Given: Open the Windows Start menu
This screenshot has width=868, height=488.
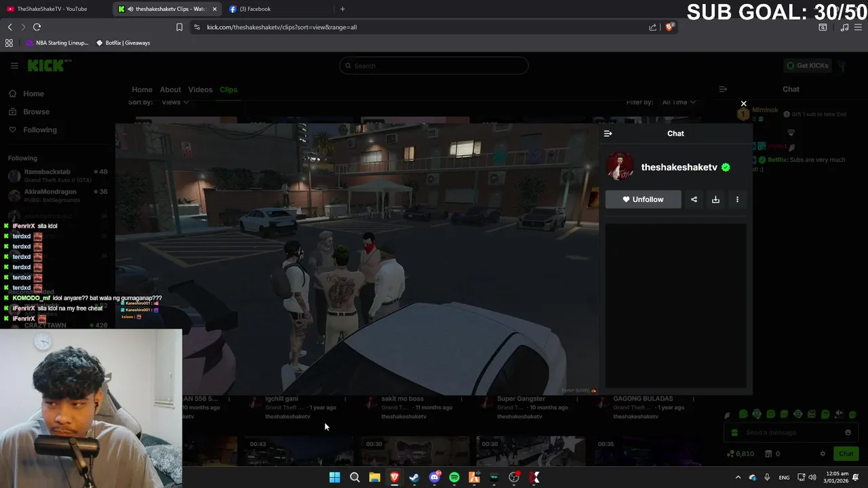Looking at the screenshot, I should point(334,478).
